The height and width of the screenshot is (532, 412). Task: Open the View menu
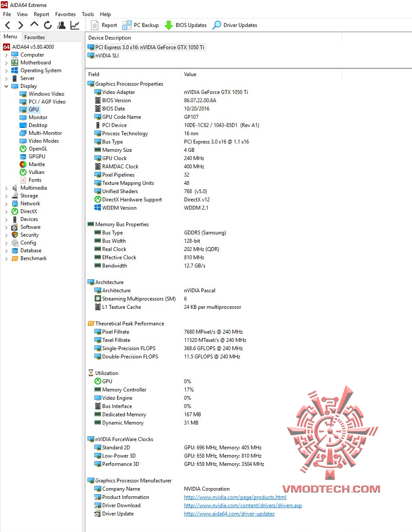22,14
